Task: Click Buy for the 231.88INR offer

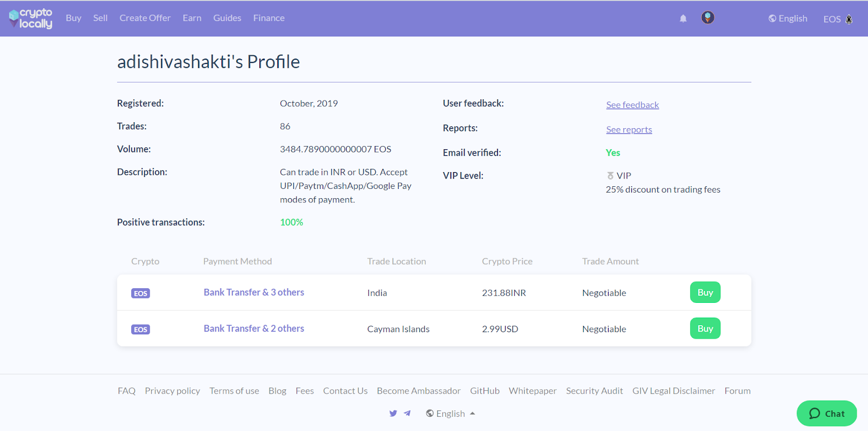Action: [705, 293]
